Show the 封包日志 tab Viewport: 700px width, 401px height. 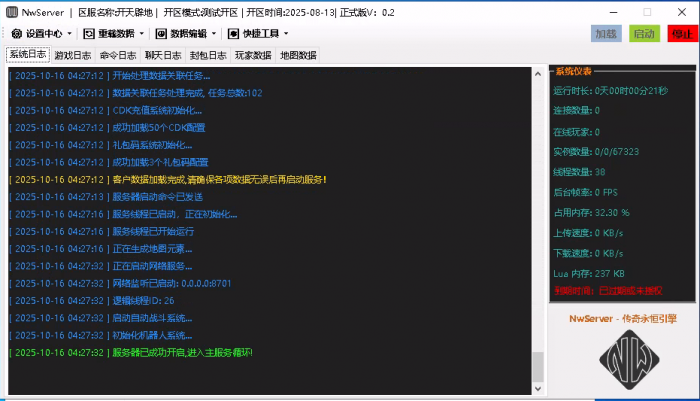(209, 55)
